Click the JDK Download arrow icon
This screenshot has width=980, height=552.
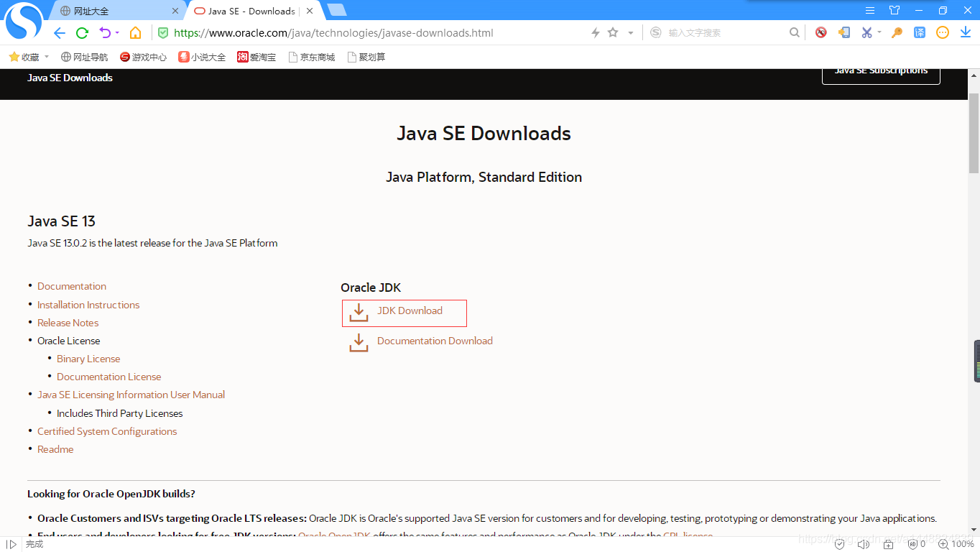click(x=359, y=313)
